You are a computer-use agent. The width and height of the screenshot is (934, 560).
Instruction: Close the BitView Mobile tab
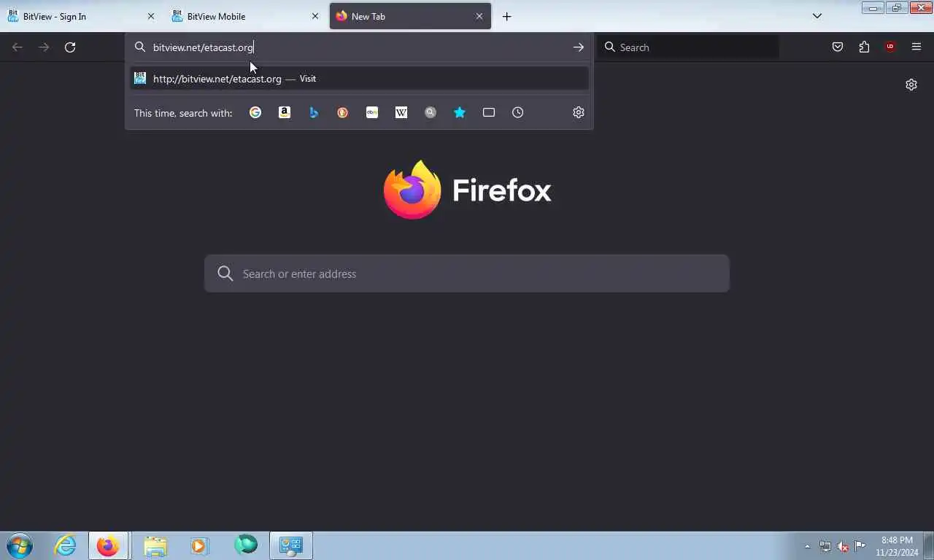coord(315,16)
